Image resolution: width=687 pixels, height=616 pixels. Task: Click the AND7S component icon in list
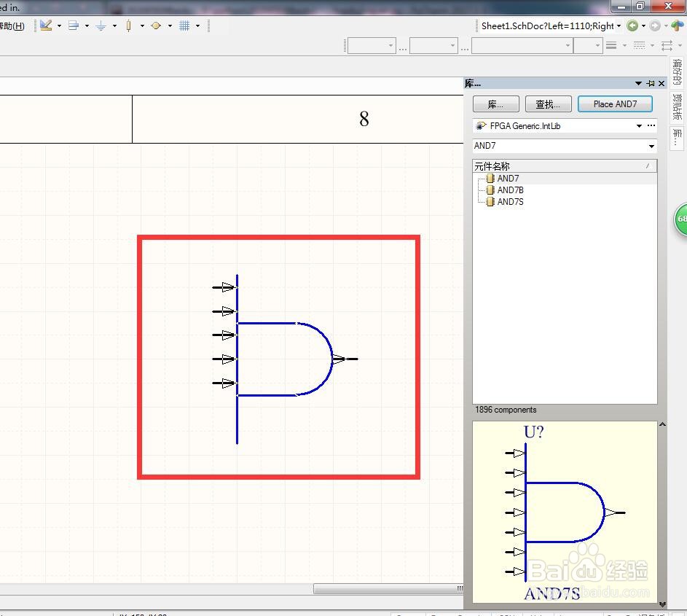click(x=491, y=202)
